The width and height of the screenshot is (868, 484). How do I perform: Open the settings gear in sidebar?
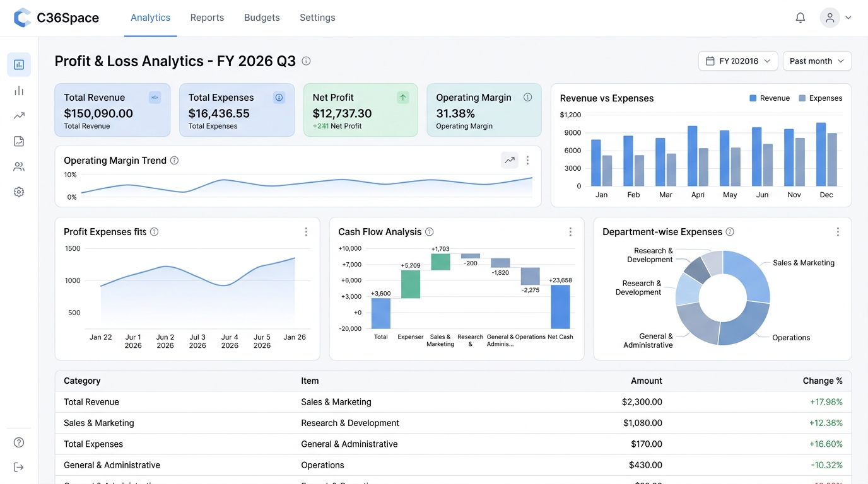click(x=19, y=192)
